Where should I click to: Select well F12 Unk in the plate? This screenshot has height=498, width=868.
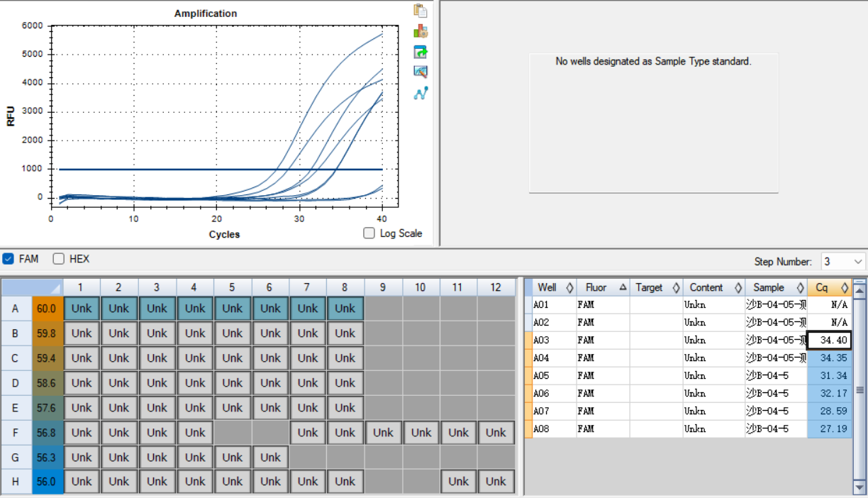[496, 433]
